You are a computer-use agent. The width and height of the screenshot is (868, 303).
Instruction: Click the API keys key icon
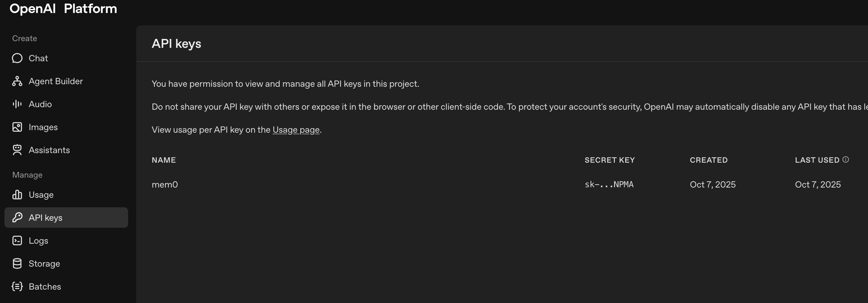tap(17, 218)
